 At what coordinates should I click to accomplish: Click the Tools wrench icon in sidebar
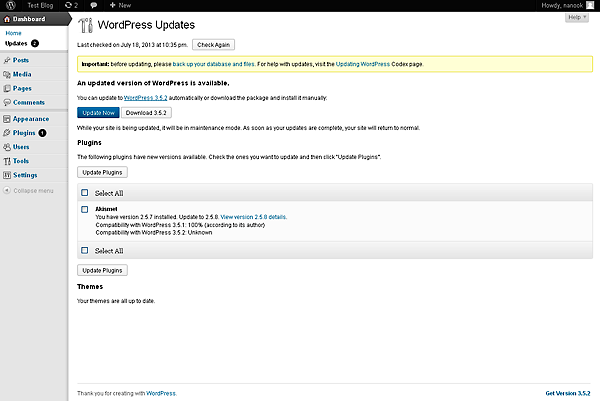click(7, 161)
